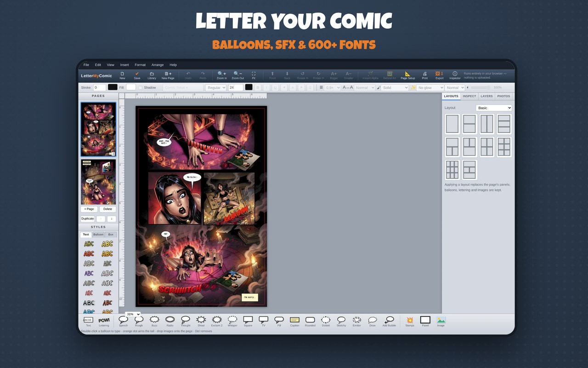Click the font size field showing 24

(x=236, y=87)
